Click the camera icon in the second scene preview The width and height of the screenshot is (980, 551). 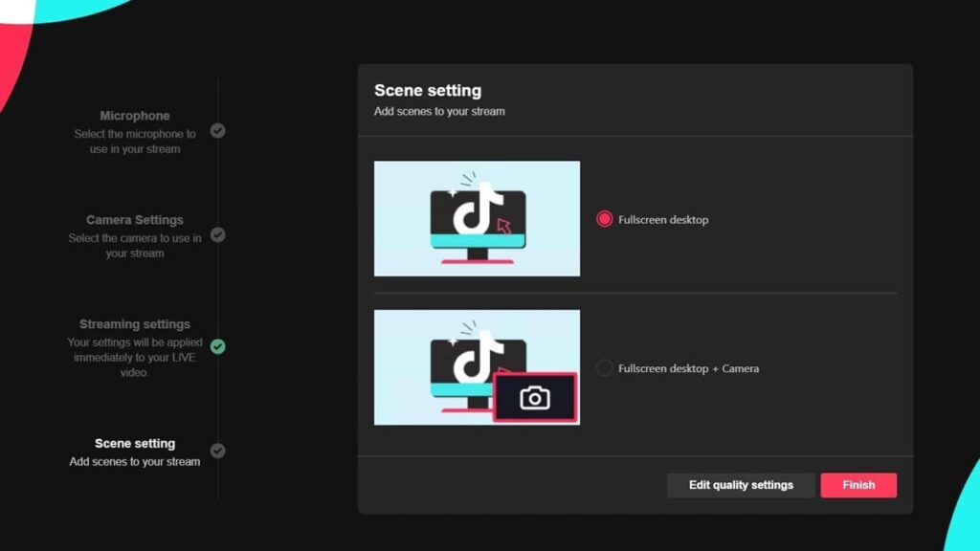click(x=535, y=398)
